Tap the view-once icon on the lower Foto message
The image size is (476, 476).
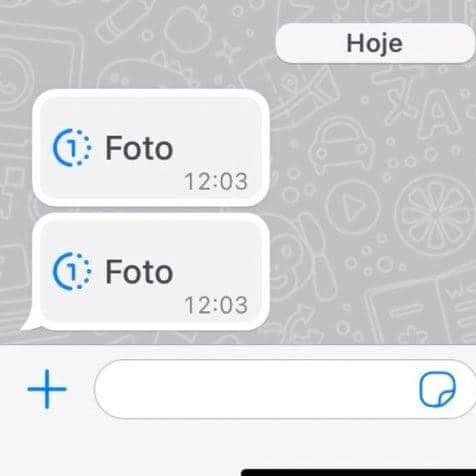[x=72, y=271]
